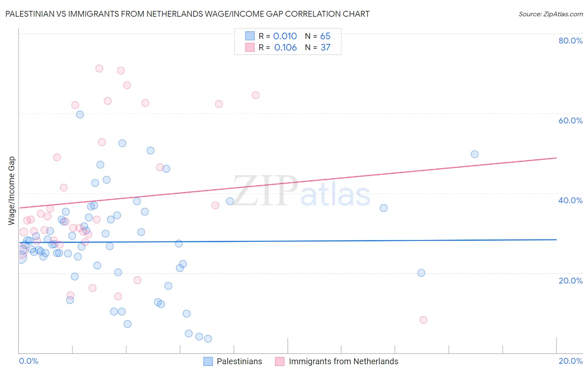
Task: Click the ZIPatlas watermark in chart center
Action: point(302,191)
